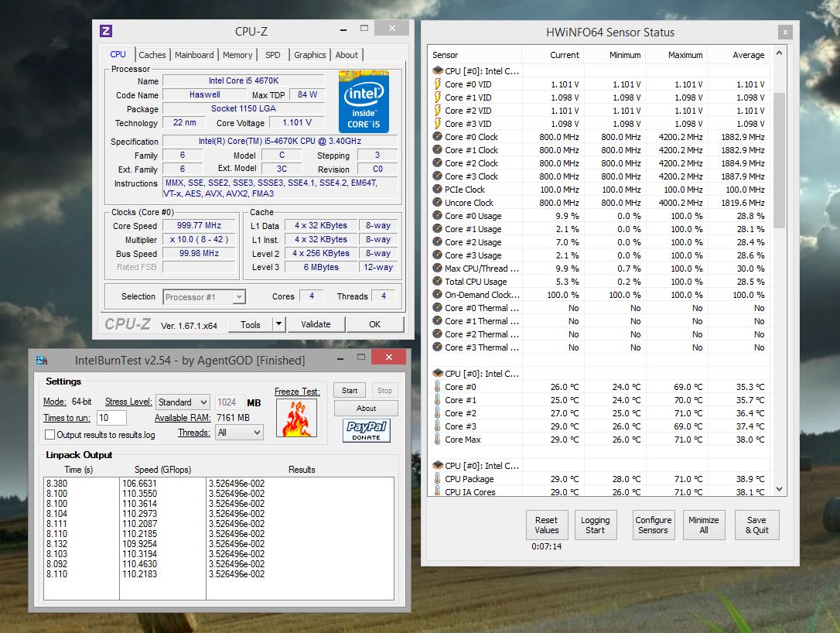Start the IntelBurnTest stress test
This screenshot has width=840, height=633.
350,391
